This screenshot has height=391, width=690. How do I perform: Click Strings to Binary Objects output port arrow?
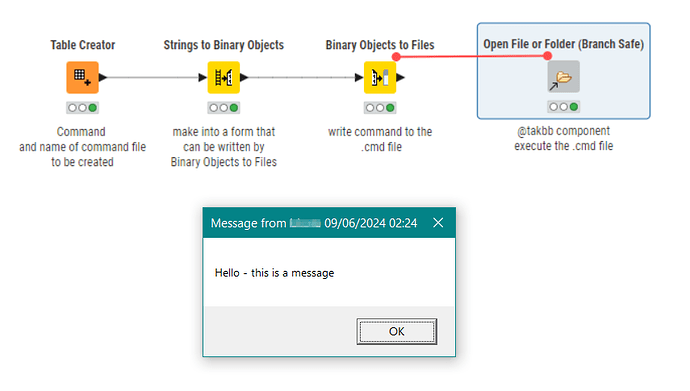click(x=244, y=77)
